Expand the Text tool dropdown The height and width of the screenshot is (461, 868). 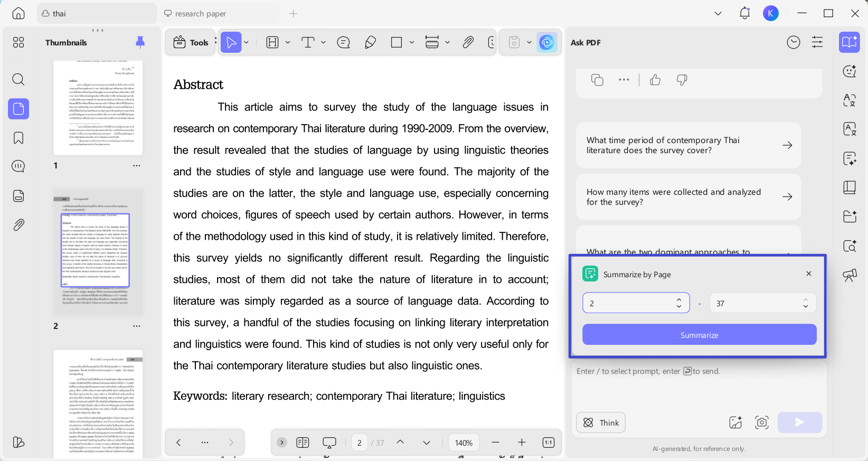tap(324, 42)
